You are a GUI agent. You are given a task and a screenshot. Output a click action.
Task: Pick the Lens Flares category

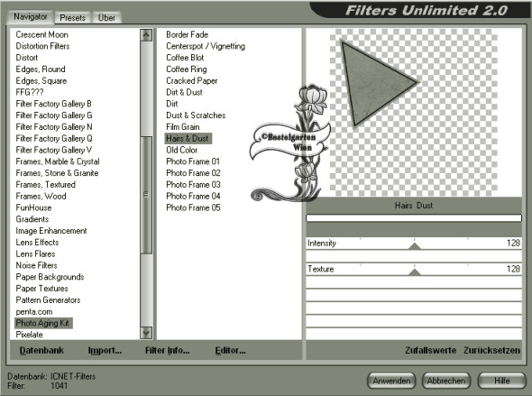[35, 253]
